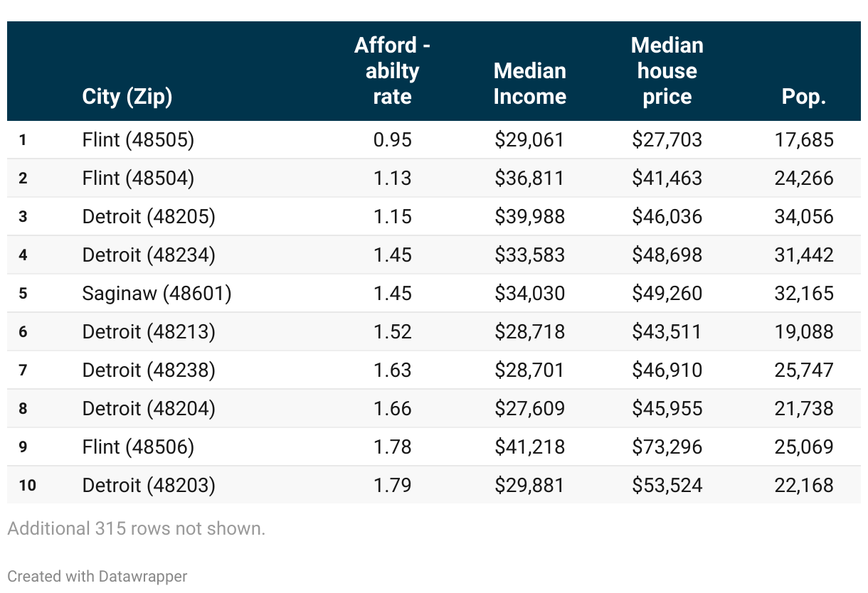
Task: Click the Detroit (48234) city cell
Action: [149, 255]
